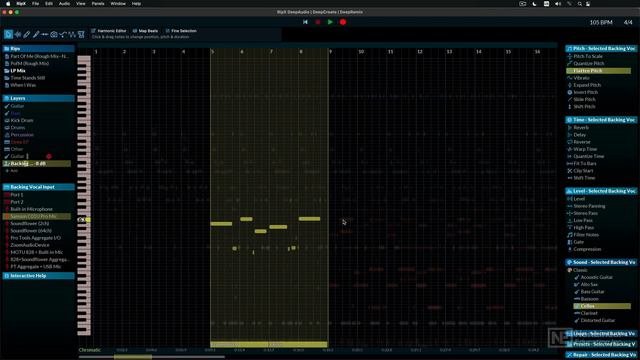Viewport: 640px width, 360px height.
Task: Select the camera snapshot tool
Action: pyautogui.click(x=54, y=35)
